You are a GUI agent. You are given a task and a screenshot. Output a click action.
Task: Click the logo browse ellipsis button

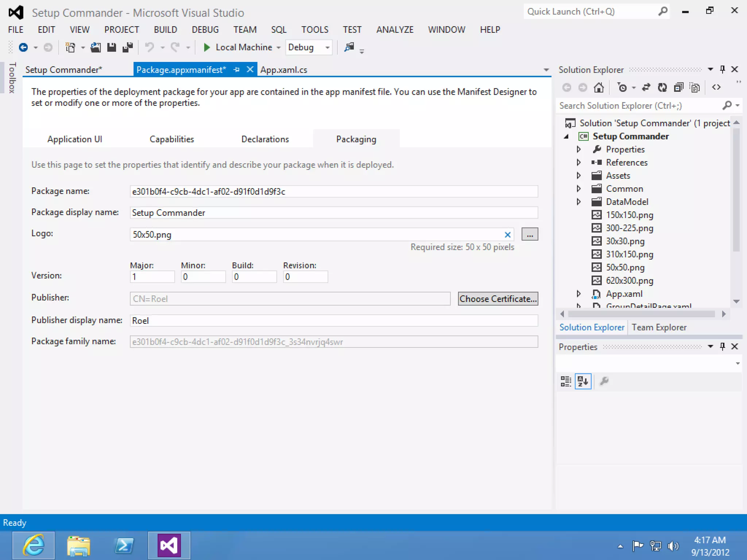530,234
